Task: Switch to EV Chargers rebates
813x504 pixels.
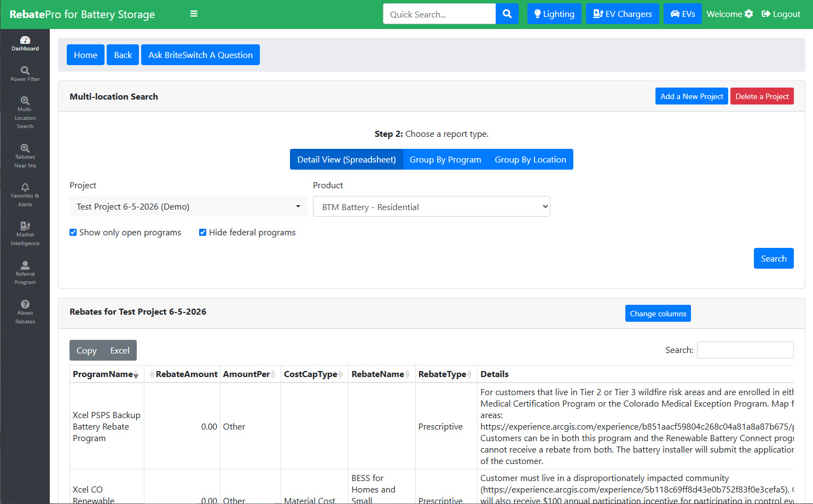Action: click(x=623, y=14)
